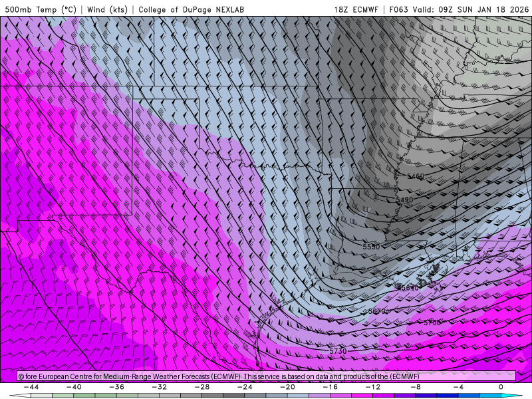
Task: Select the 5460 height contour label
Action: [x=416, y=176]
